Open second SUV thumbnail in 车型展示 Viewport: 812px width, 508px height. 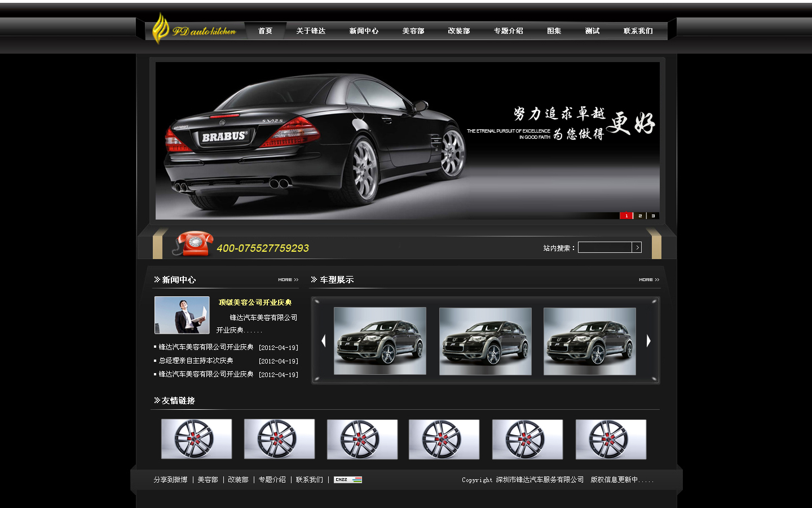tap(486, 341)
